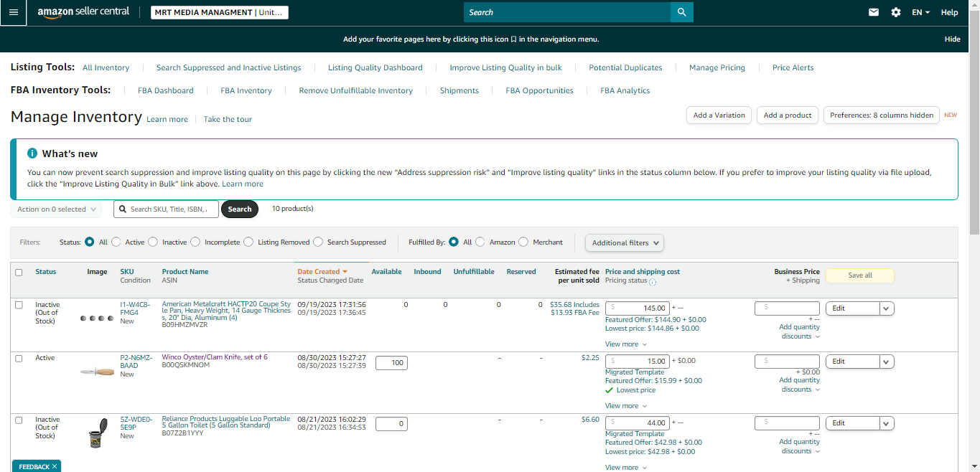Select the Incomplete status radio button

195,242
